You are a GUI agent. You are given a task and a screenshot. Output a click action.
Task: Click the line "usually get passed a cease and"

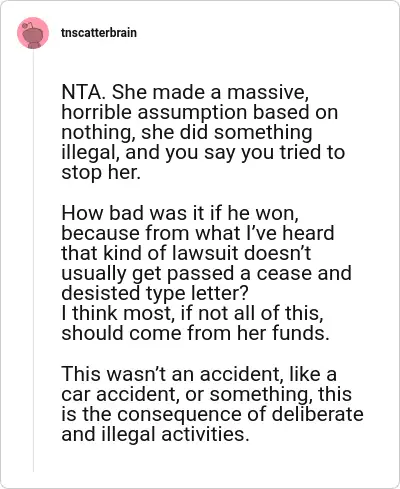tap(206, 273)
